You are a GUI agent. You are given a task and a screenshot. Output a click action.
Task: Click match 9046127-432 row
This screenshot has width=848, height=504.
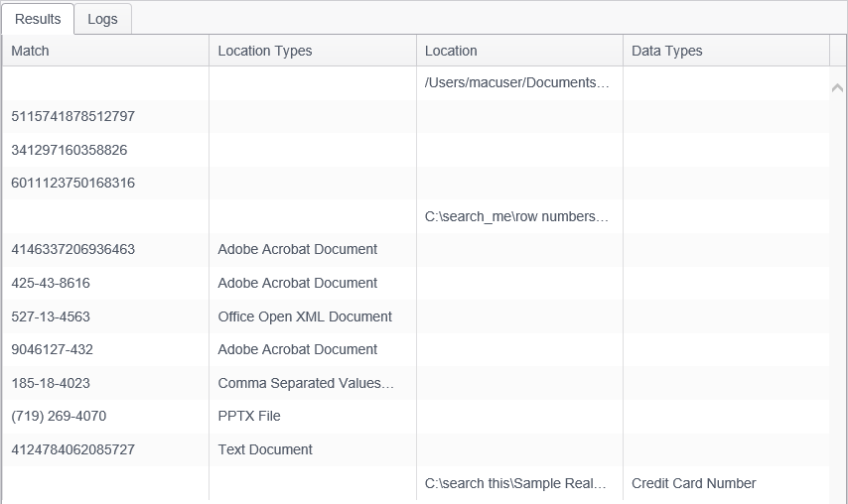[x=55, y=349]
